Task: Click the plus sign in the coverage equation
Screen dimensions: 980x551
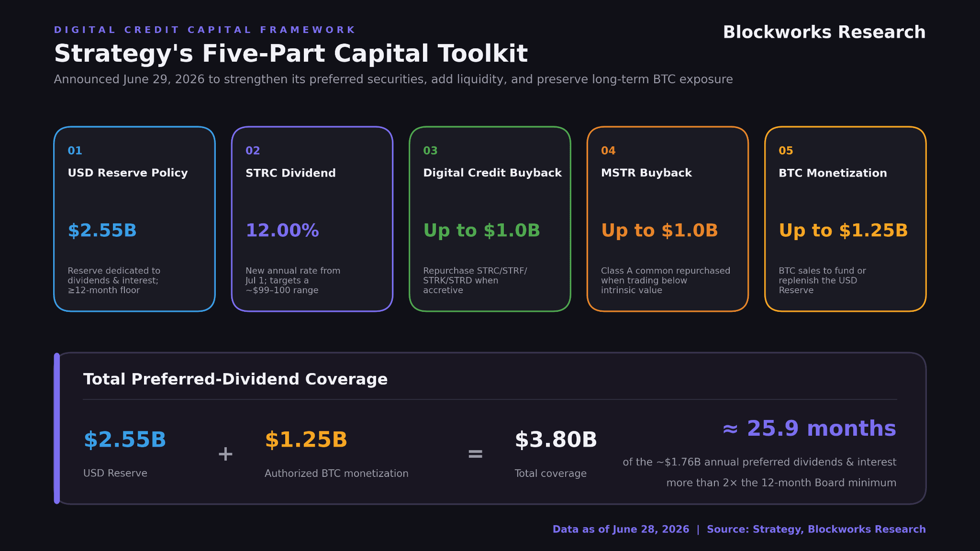Action: 225,454
